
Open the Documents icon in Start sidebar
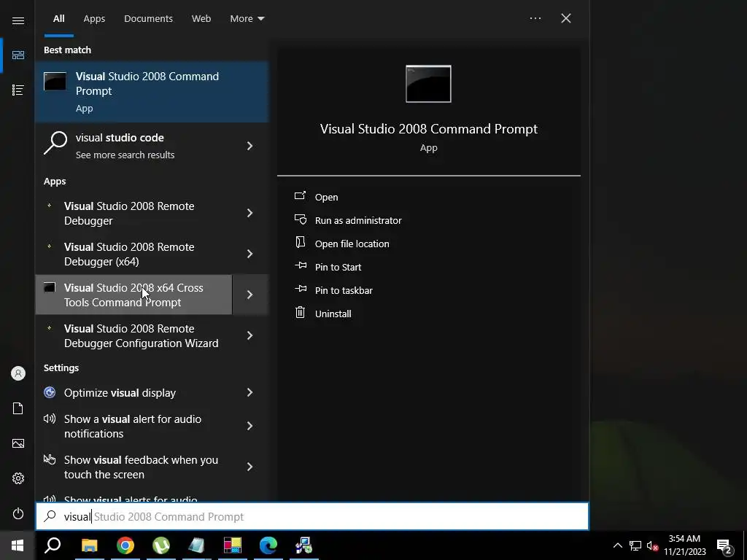click(18, 408)
